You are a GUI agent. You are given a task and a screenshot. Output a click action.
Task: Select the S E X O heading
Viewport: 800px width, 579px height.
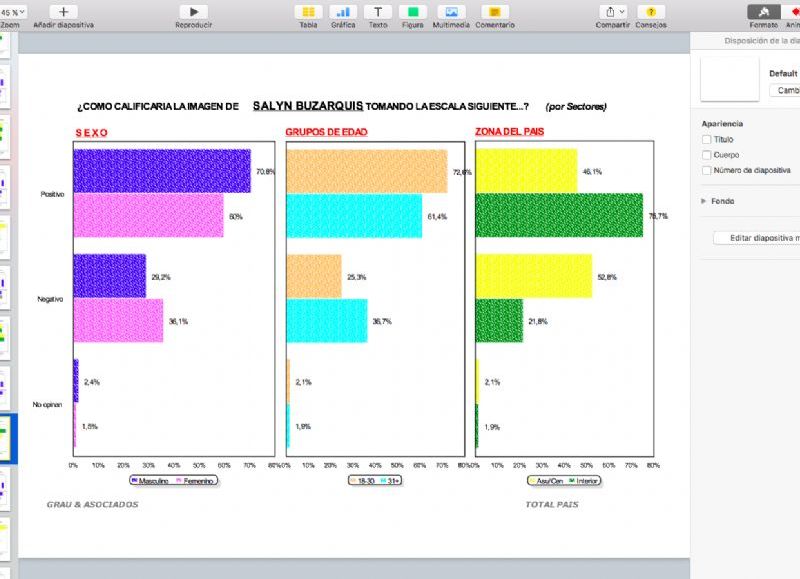[92, 133]
